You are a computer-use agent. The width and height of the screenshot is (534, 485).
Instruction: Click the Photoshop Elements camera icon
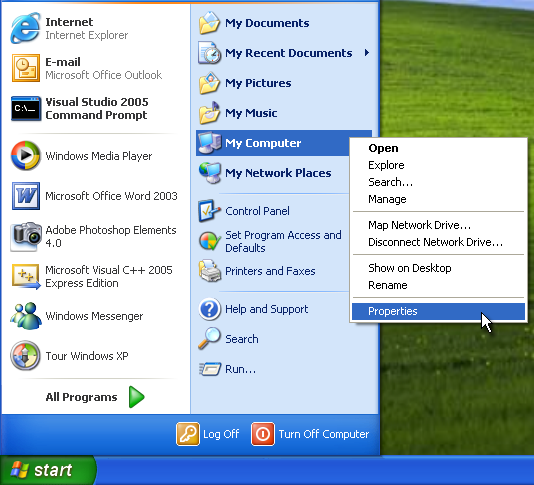click(26, 236)
